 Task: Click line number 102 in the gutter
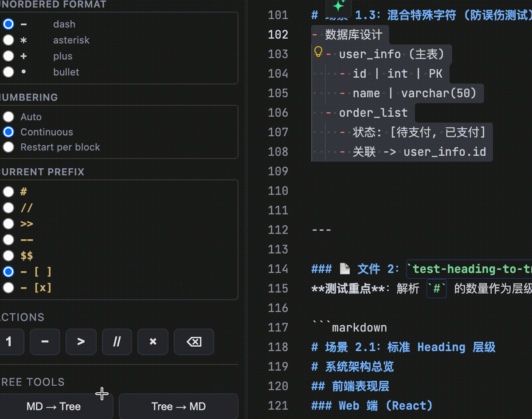click(x=278, y=35)
